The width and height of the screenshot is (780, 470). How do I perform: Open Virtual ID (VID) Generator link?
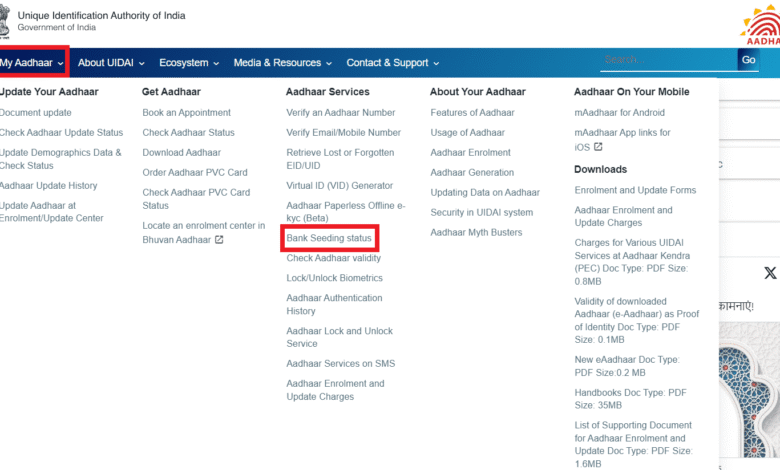pyautogui.click(x=340, y=186)
